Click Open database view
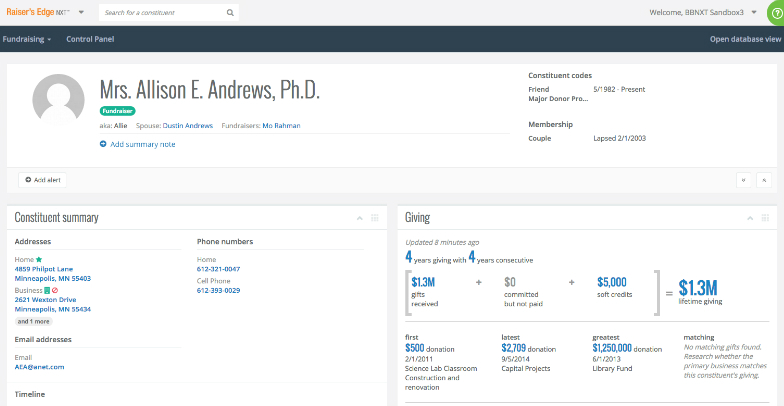 [742, 39]
